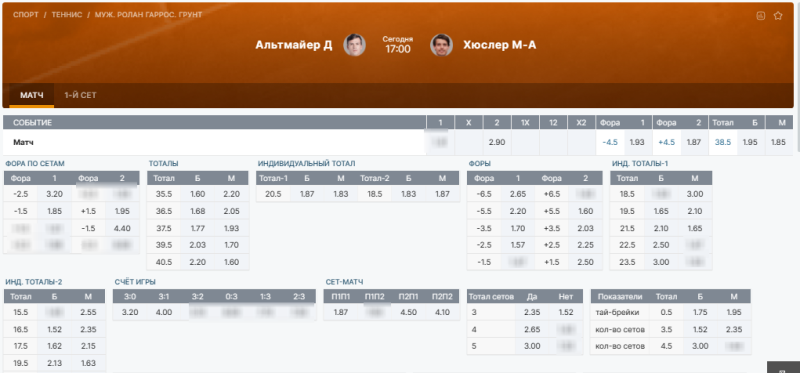This screenshot has height=373, width=800.
Task: Select under 36.5 total at 2.05
Action: click(x=232, y=211)
